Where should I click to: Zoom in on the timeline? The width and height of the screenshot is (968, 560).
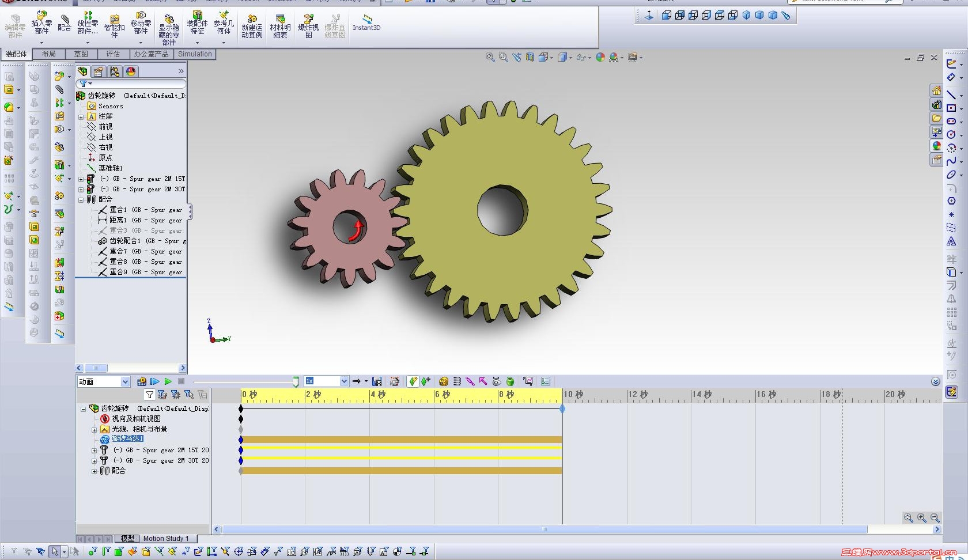pos(922,518)
